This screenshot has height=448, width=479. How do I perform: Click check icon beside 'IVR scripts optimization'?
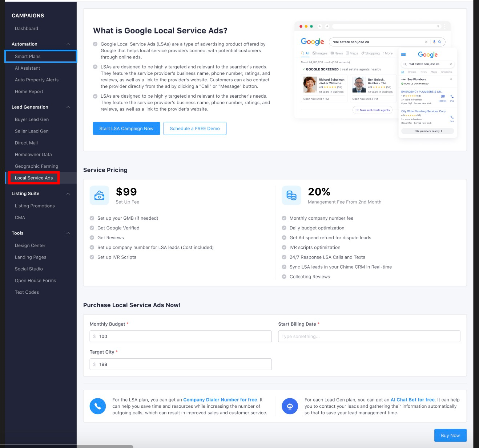284,248
